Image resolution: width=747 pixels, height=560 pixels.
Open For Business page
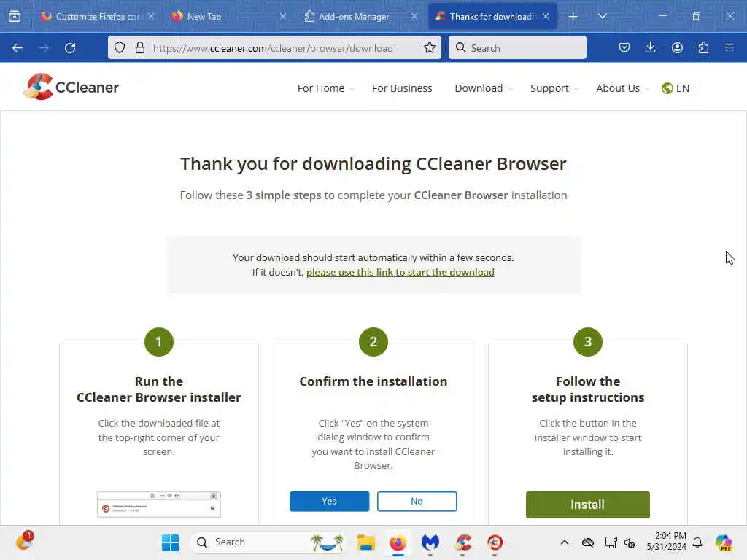coord(402,88)
